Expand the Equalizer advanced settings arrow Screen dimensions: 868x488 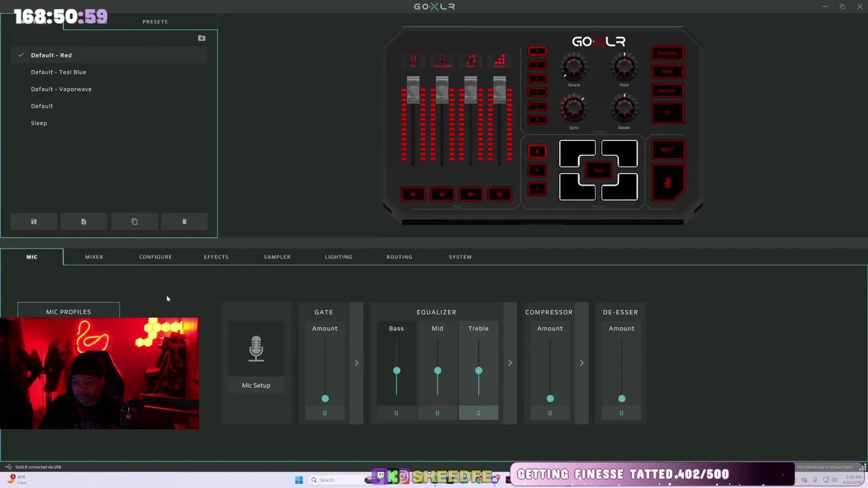point(510,363)
